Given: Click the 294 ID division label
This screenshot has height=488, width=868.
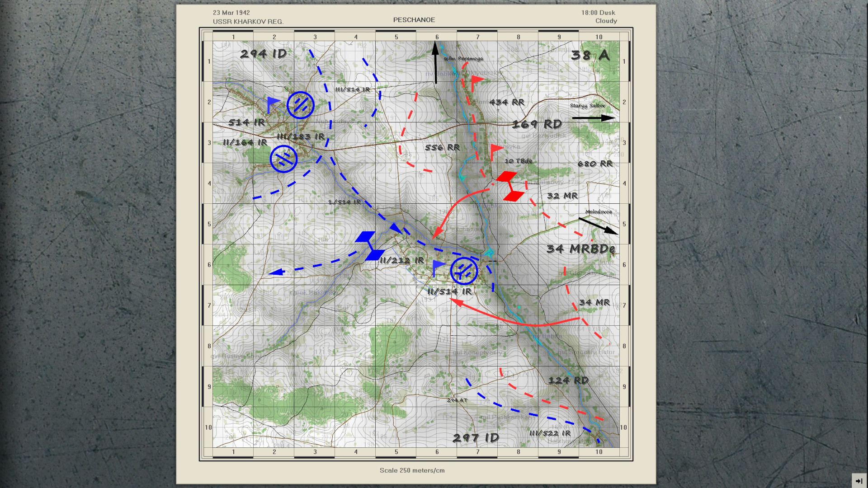Looking at the screenshot, I should (x=264, y=53).
